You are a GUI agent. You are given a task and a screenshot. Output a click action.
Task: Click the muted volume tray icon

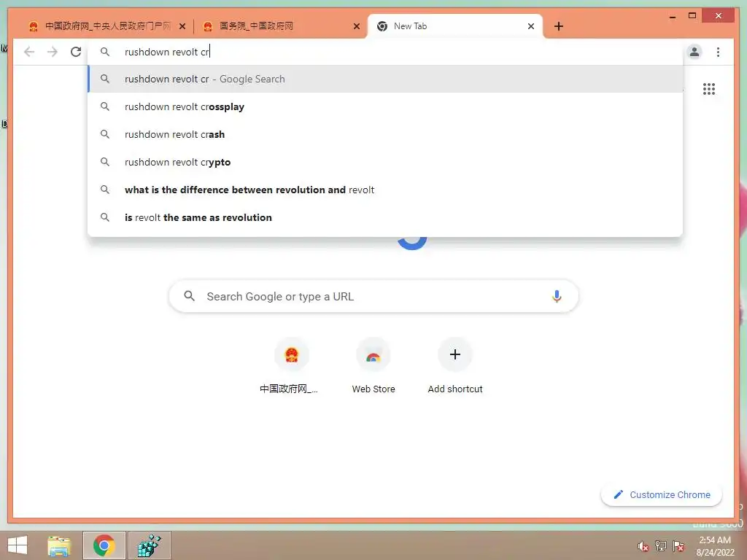643,546
